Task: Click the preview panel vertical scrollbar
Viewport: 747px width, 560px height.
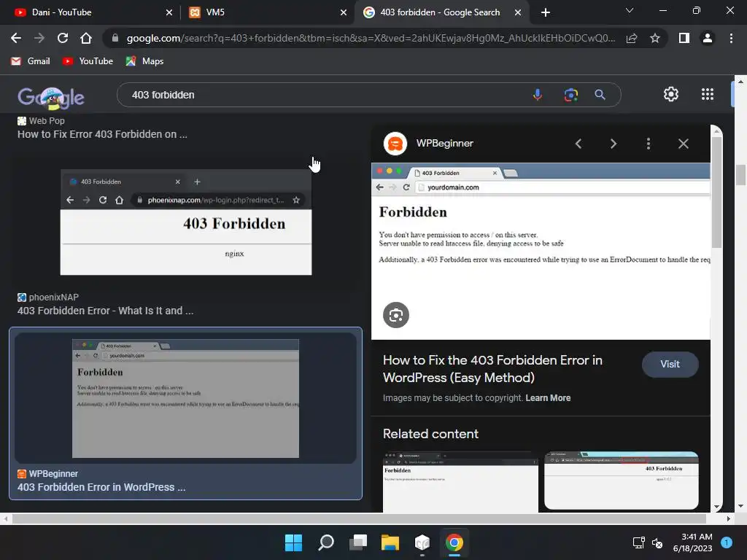Action: [x=716, y=192]
